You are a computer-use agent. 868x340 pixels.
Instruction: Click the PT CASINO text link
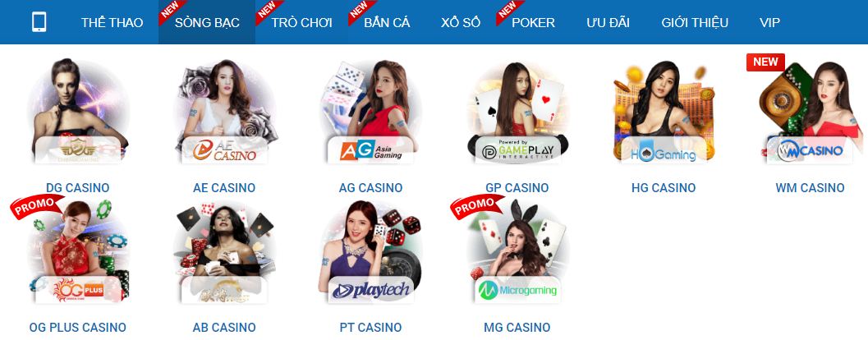coord(370,327)
